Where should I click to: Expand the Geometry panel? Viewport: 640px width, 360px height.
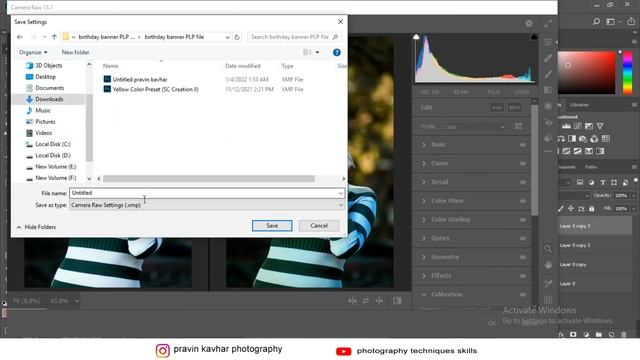pyautogui.click(x=423, y=257)
